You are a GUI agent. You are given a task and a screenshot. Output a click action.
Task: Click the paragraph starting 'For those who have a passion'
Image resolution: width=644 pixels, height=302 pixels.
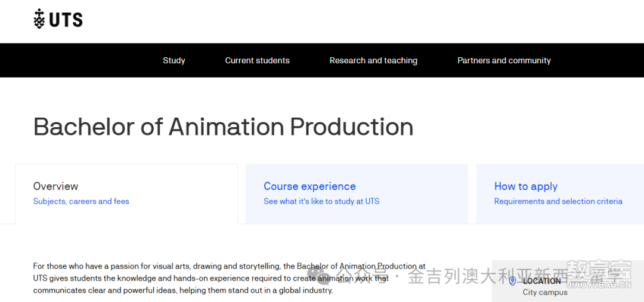[x=230, y=279]
